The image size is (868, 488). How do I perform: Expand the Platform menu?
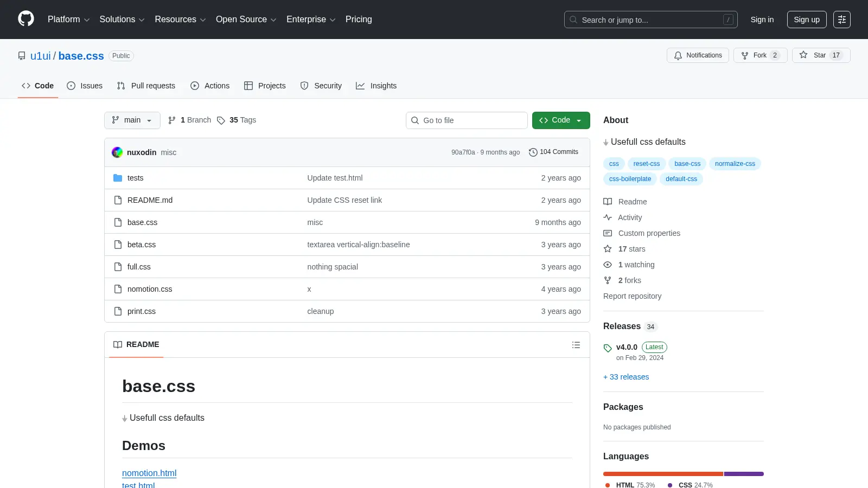click(68, 20)
